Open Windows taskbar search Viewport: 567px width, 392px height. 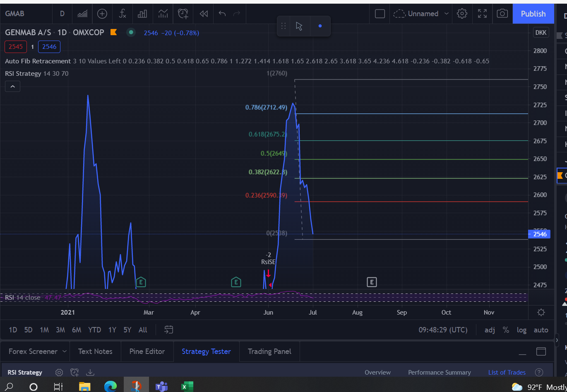pyautogui.click(x=9, y=387)
